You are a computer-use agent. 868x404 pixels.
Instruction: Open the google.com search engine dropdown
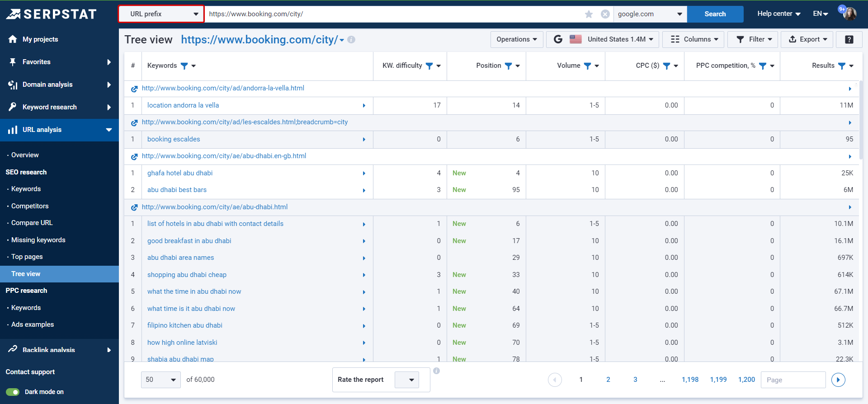[x=650, y=14]
